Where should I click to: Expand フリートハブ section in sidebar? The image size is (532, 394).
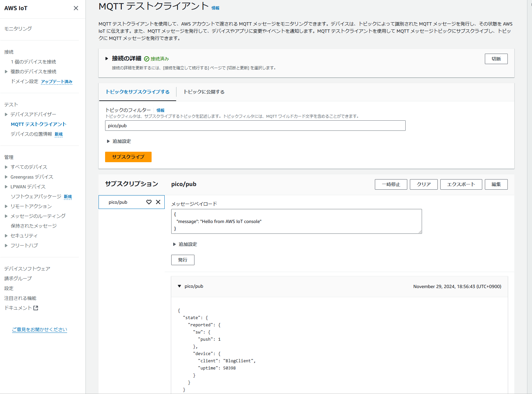click(x=6, y=246)
